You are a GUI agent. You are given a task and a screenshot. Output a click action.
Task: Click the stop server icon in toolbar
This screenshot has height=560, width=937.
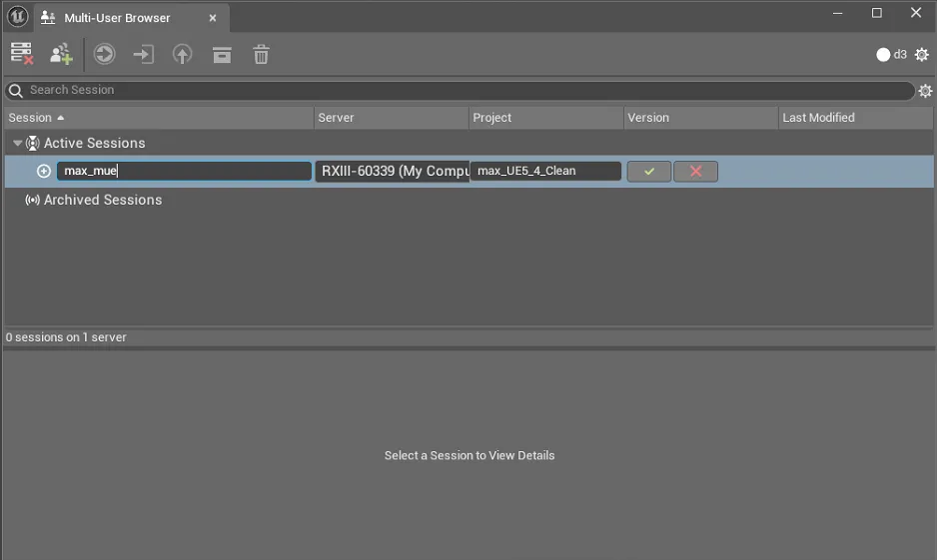(21, 54)
